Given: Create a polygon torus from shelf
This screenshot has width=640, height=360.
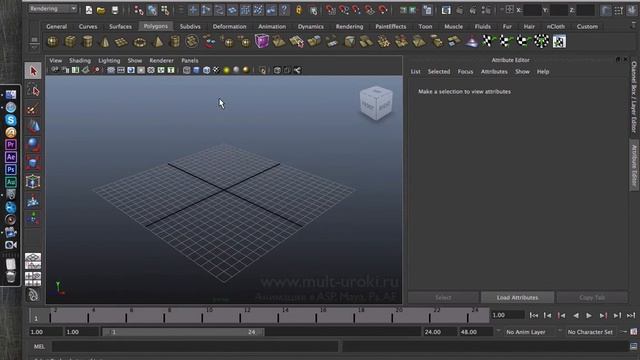Looking at the screenshot, I should click(x=140, y=41).
